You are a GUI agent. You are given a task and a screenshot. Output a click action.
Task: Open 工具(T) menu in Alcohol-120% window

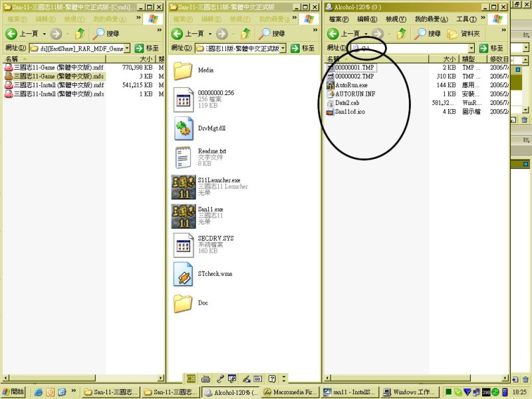[466, 19]
